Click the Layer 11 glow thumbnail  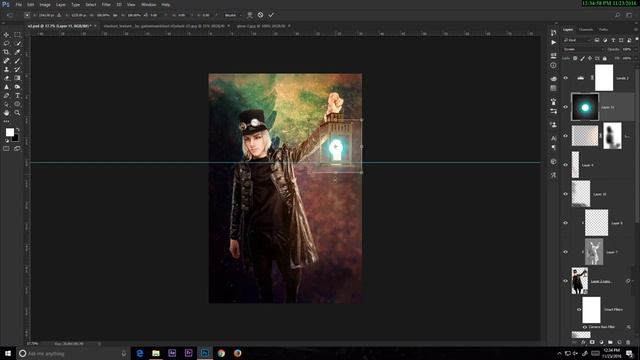click(x=585, y=107)
